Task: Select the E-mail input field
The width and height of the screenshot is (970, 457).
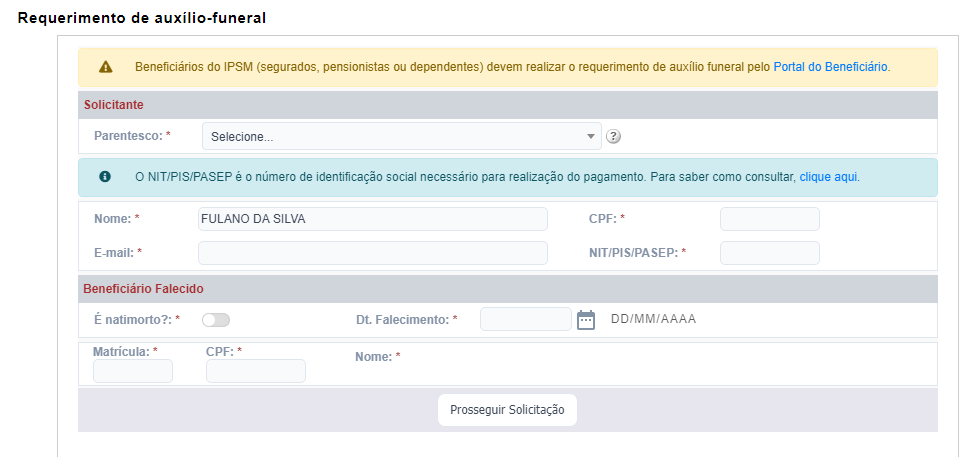Action: pyautogui.click(x=372, y=253)
